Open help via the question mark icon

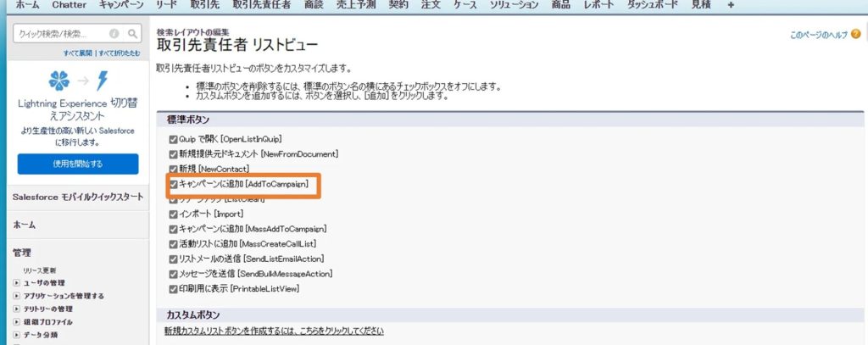click(856, 35)
